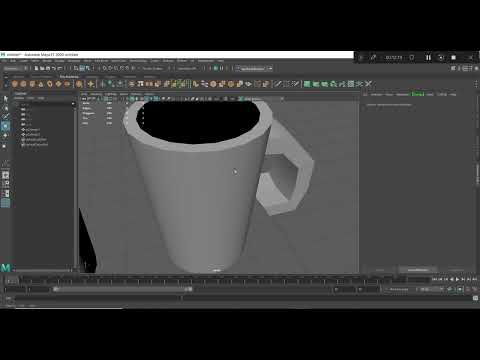Open the menu set dropdown at top left
This screenshot has width=480, height=360.
coord(16,68)
